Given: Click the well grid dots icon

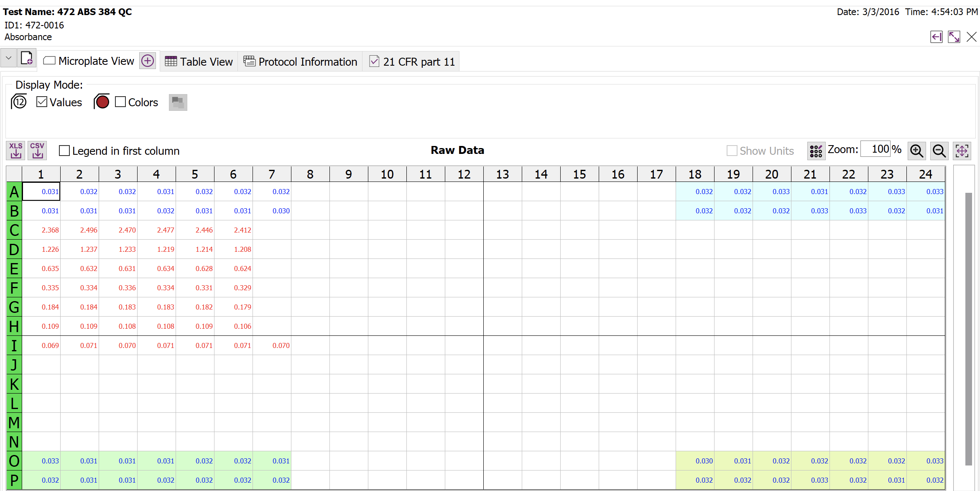Looking at the screenshot, I should pos(816,151).
